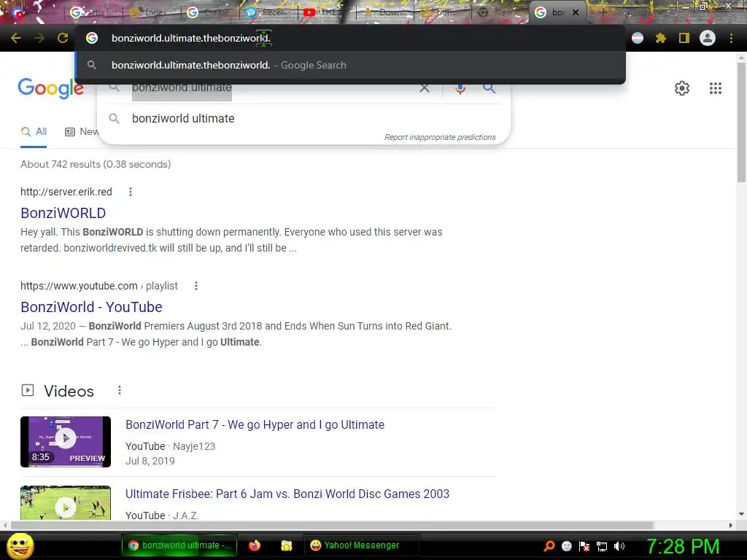This screenshot has height=560, width=747.
Task: Open Yahoo! Messenger from the taskbar
Action: 362,545
